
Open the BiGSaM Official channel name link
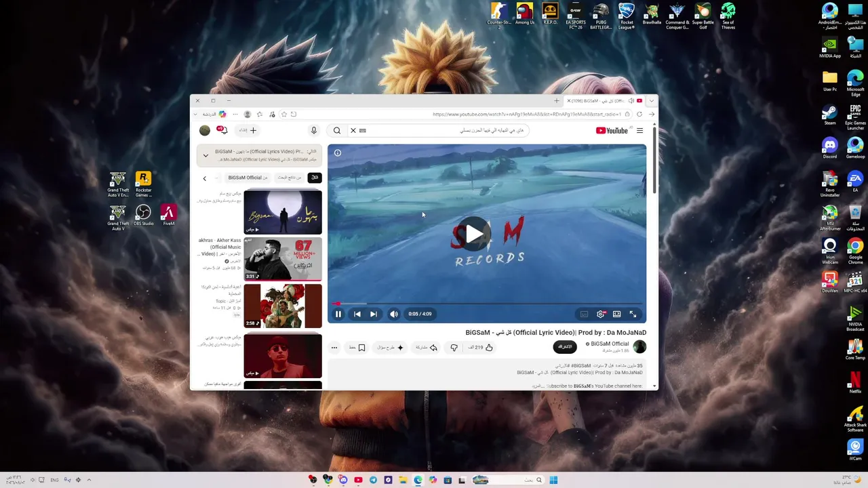click(x=610, y=344)
